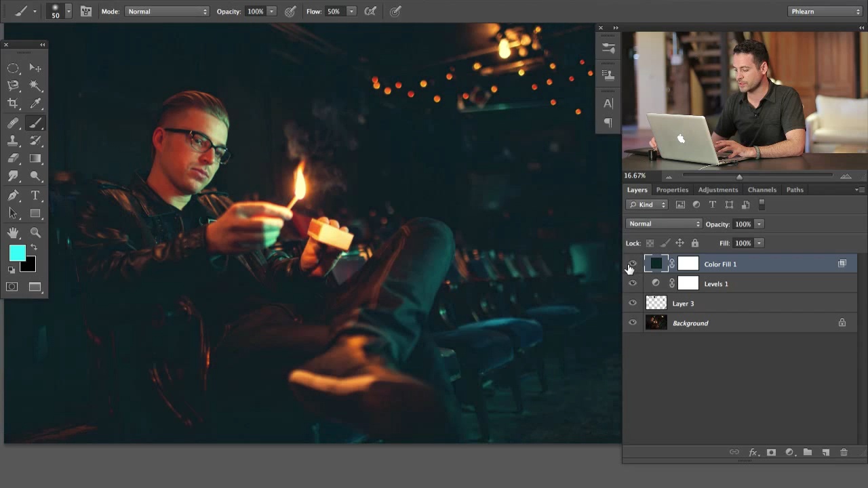Select the Magnetic Lasso tool
868x488 pixels.
[13, 85]
